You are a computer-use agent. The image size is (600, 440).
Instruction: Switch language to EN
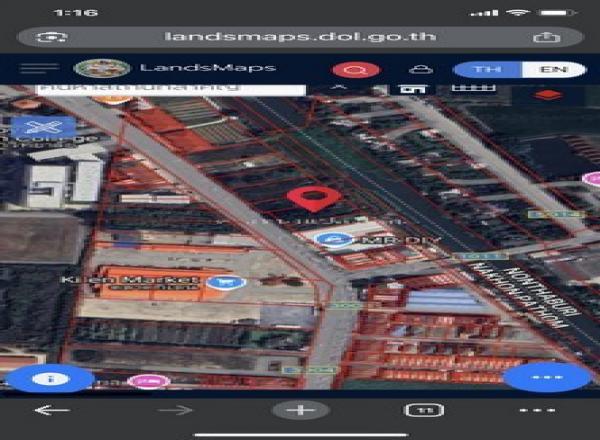tap(547, 70)
